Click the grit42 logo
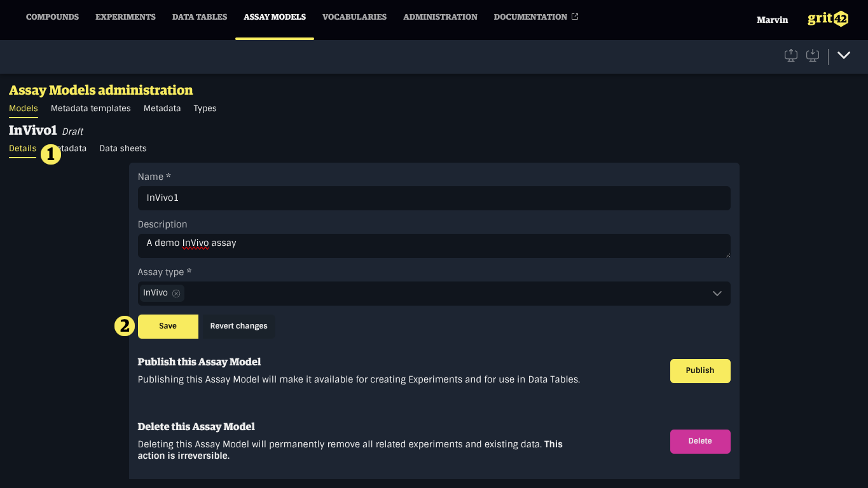 [x=828, y=18]
